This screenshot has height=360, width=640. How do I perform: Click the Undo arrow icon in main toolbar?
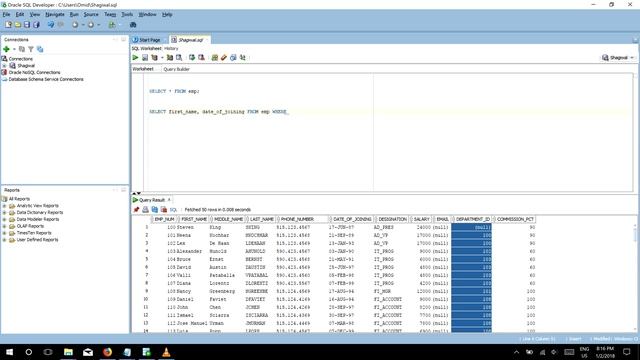coord(51,25)
